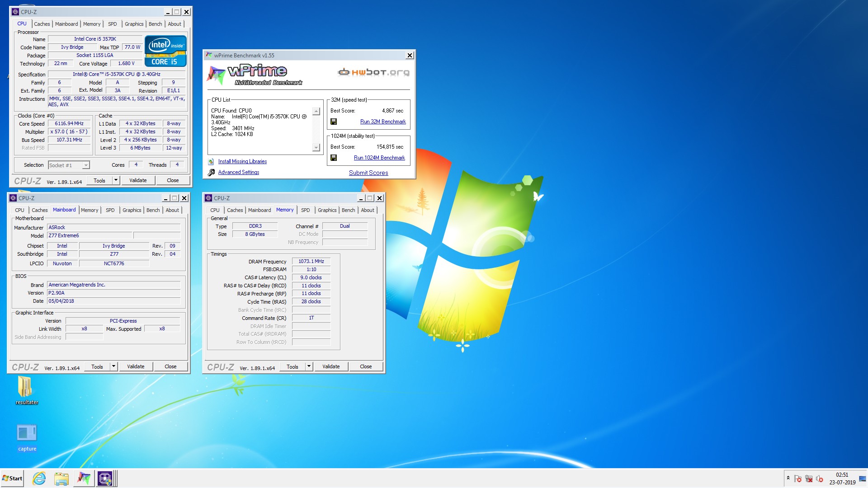Click Core Voltage value 1.680 V
The height and width of the screenshot is (488, 868).
(126, 63)
